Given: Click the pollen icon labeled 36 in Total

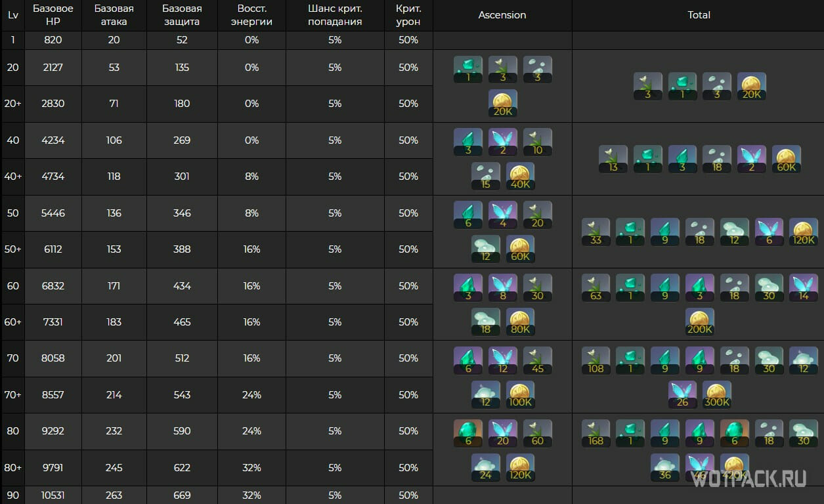Looking at the screenshot, I should tap(664, 467).
